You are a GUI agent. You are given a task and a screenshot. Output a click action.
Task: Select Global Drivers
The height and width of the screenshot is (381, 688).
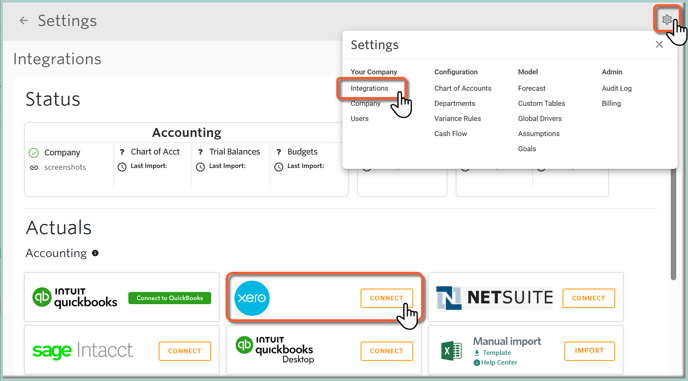click(539, 119)
